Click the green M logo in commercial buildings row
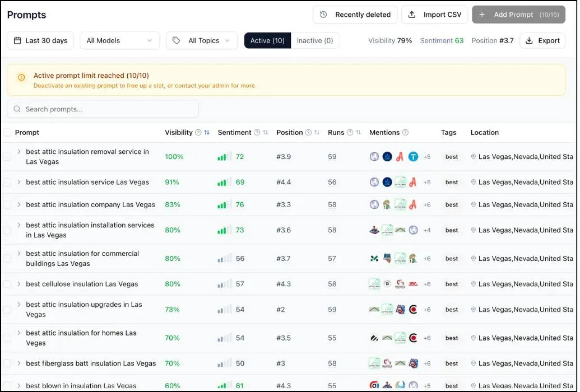This screenshot has width=580, height=392. click(x=374, y=259)
